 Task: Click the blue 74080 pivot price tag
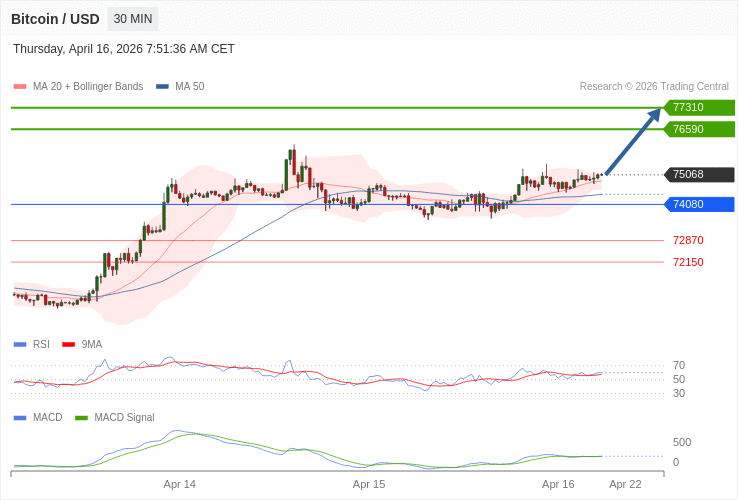[699, 204]
